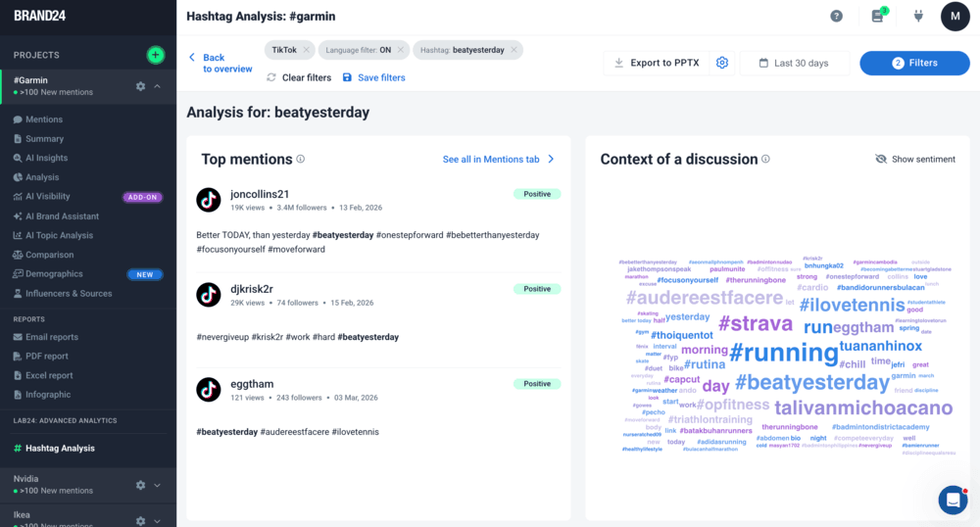Image resolution: width=980 pixels, height=527 pixels.
Task: Select Hashtag Analysis in sidebar
Action: point(60,448)
